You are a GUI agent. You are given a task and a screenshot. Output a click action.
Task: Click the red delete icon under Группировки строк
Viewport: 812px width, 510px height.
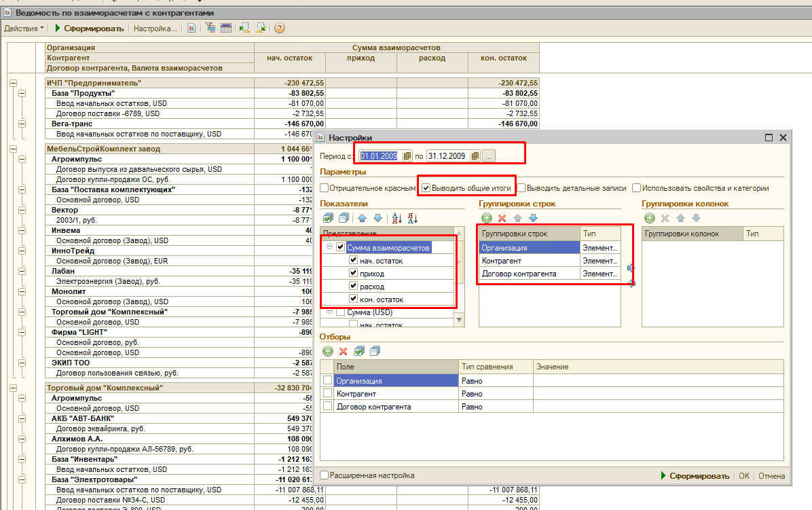pos(502,218)
